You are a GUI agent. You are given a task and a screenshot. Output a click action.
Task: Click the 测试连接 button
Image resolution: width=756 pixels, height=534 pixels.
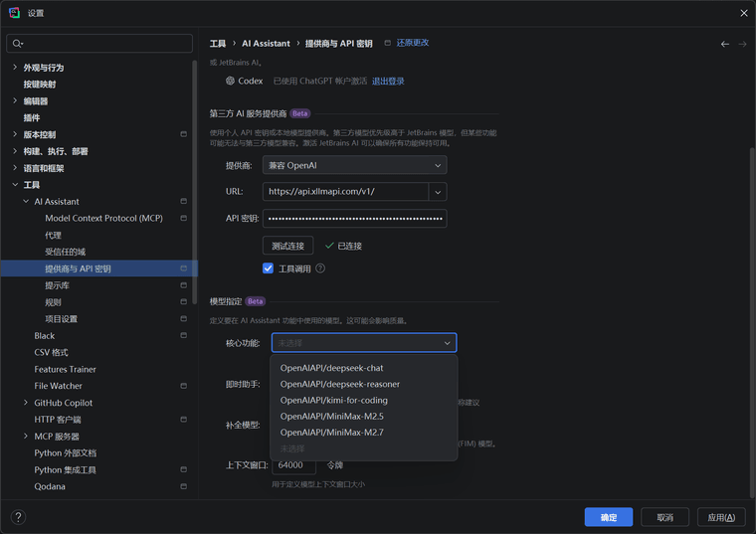[287, 246]
